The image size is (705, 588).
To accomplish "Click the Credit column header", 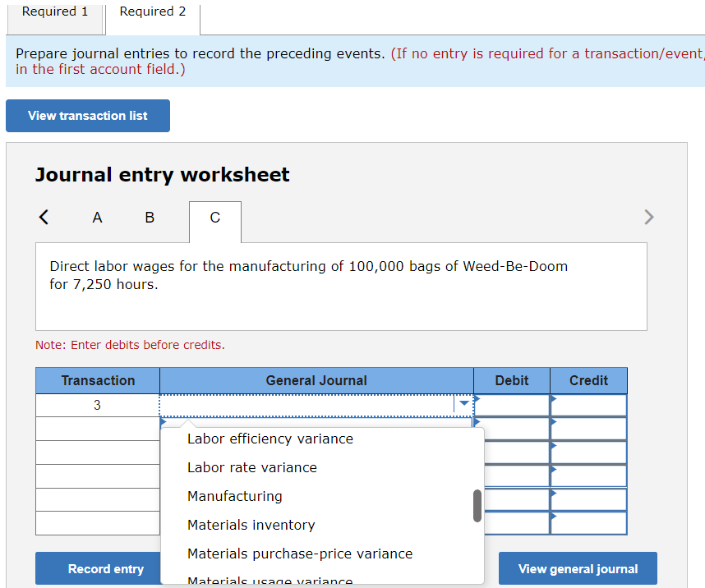I will point(588,381).
